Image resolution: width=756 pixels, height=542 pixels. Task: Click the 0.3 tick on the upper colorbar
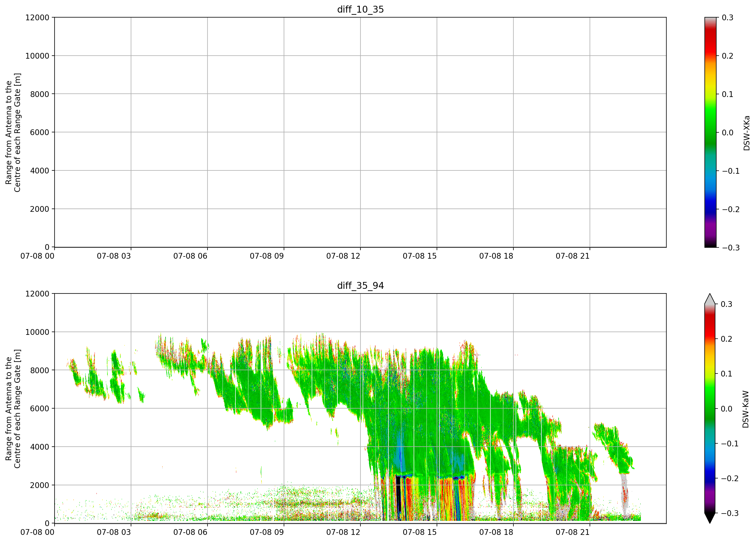pos(727,17)
